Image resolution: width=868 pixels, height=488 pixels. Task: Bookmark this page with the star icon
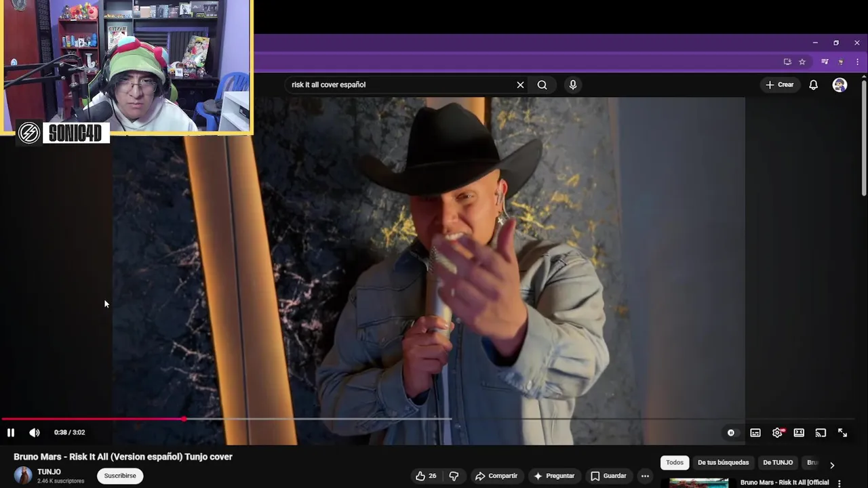tap(802, 62)
